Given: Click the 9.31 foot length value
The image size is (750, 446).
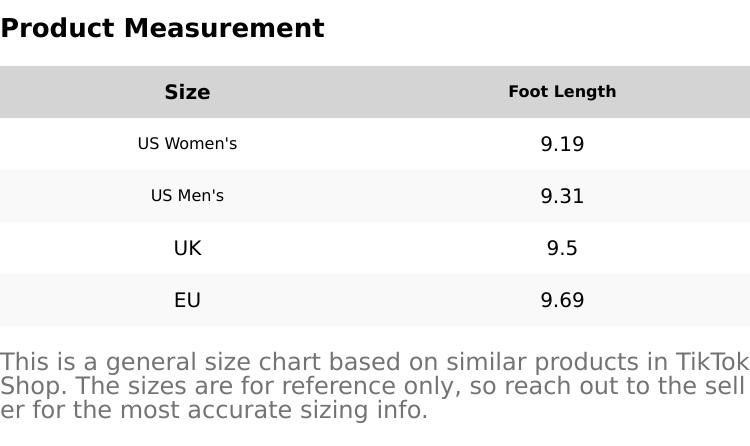Looking at the screenshot, I should pos(562,196).
